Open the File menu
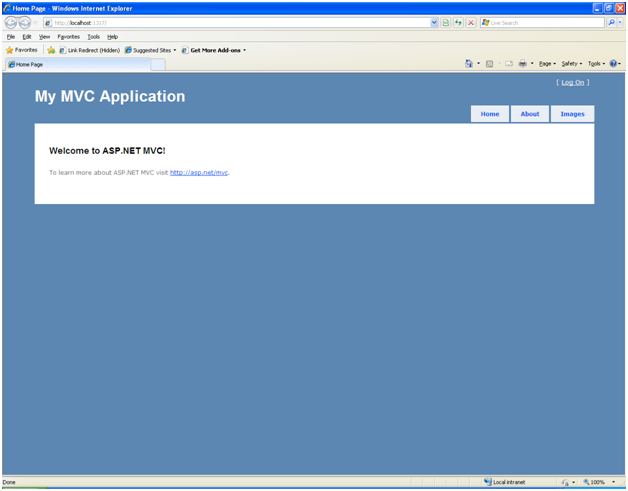 [x=11, y=36]
